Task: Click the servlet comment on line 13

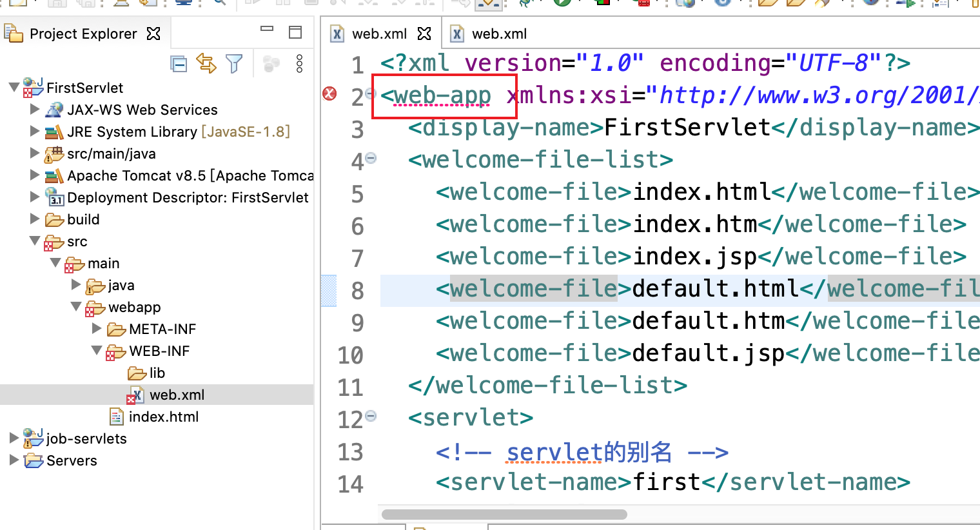Action: click(582, 452)
